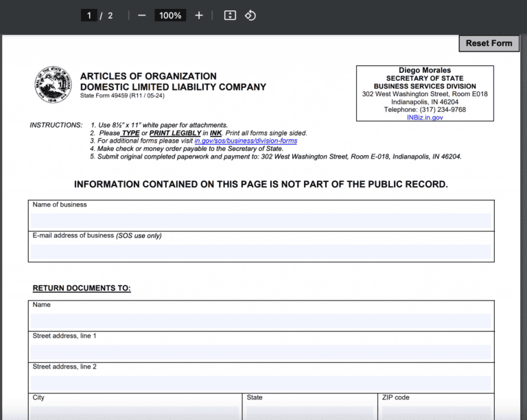Click the E-mail address of business field
527x420 pixels.
(261, 252)
